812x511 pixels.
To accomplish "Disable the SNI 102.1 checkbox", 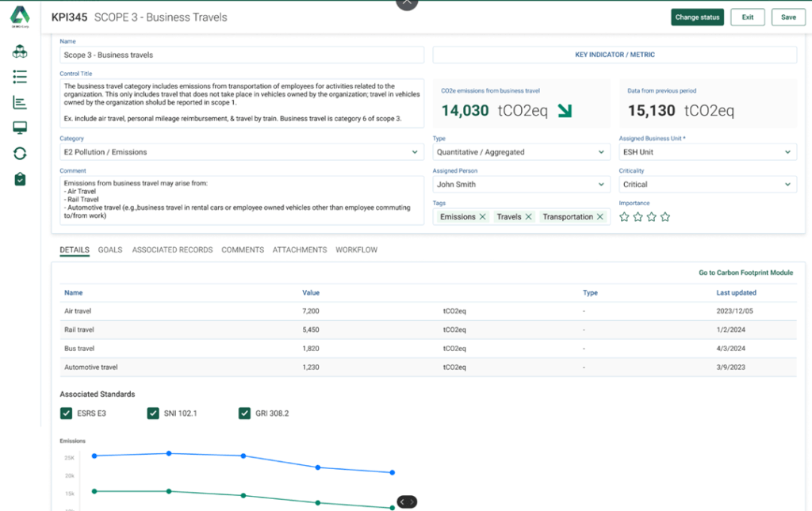I will pyautogui.click(x=153, y=413).
